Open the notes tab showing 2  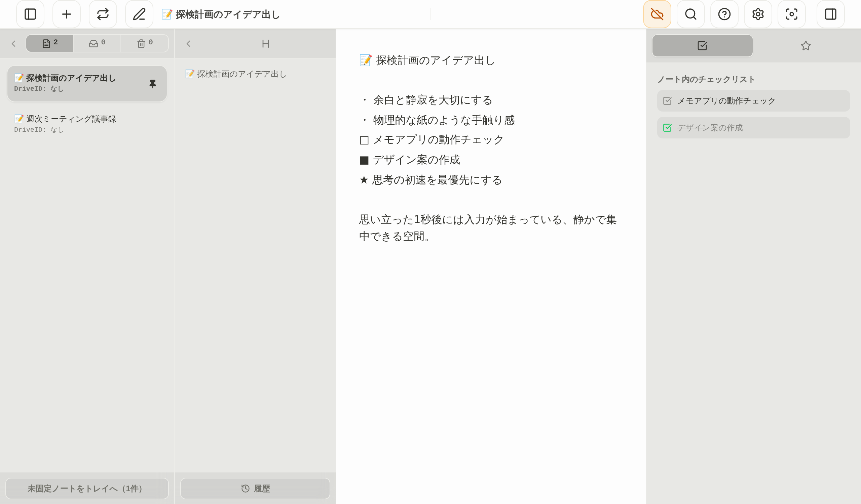pos(50,43)
